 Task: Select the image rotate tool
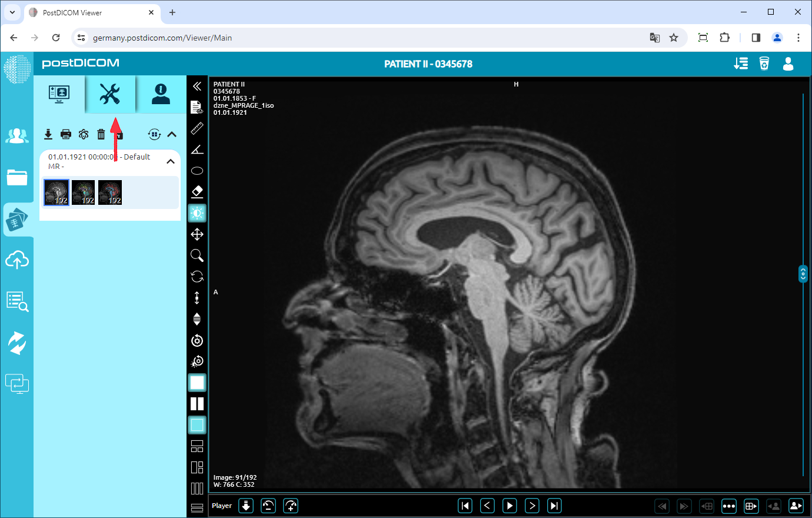197,276
